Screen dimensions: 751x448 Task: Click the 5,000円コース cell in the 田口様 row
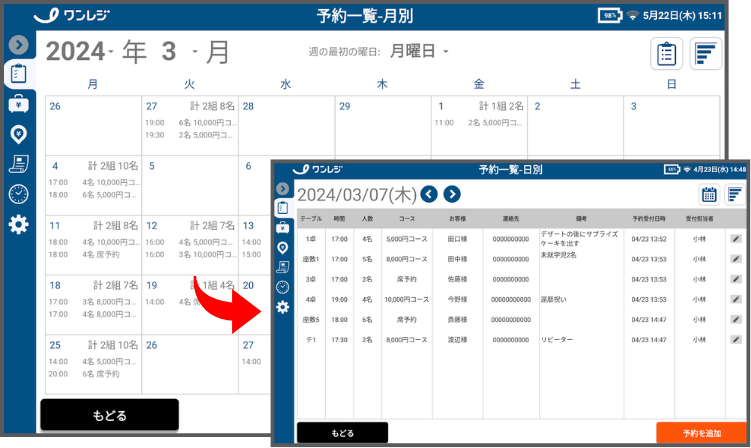[x=407, y=239]
